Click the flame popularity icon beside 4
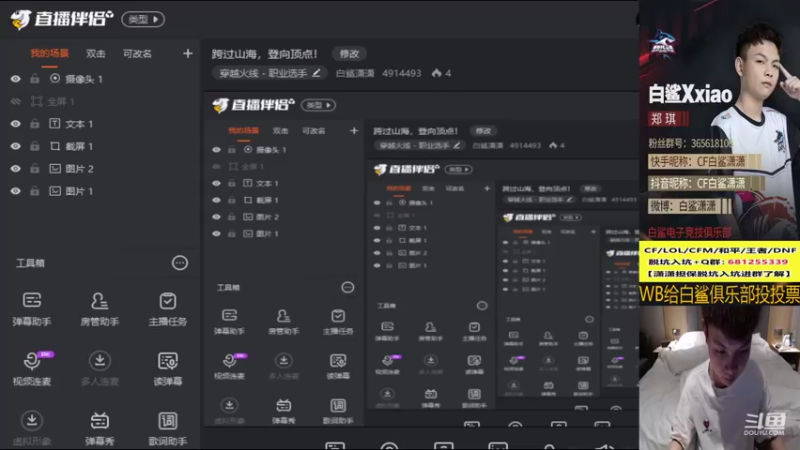 [x=436, y=73]
